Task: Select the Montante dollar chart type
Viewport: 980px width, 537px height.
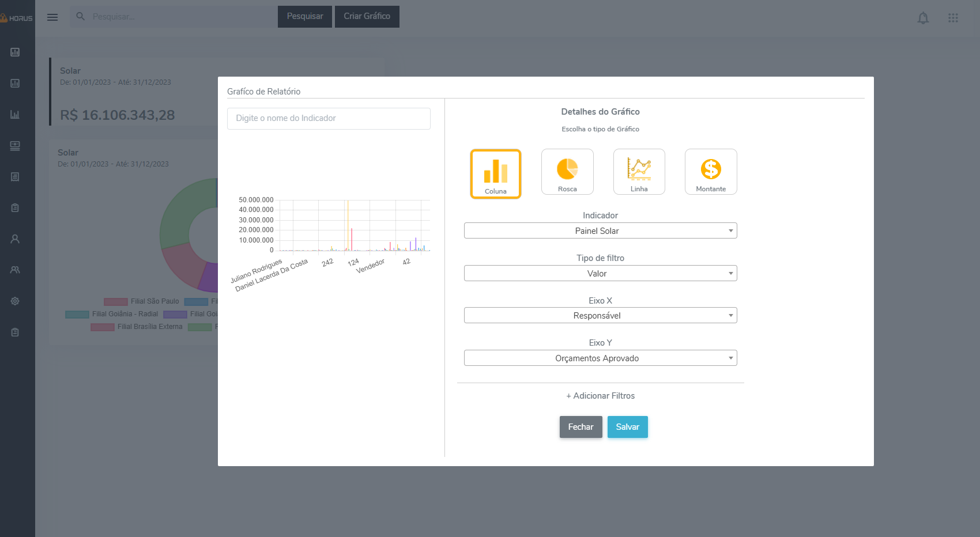Action: 711,172
